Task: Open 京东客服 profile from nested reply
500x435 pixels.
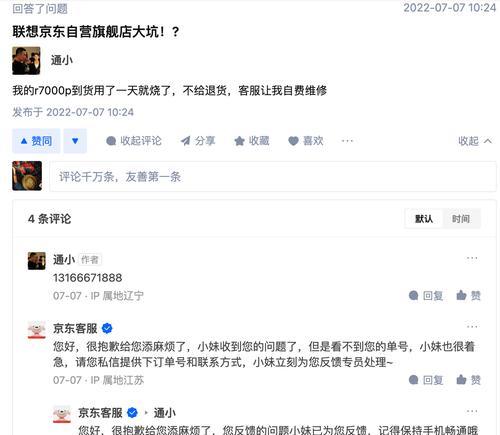Action: click(100, 413)
